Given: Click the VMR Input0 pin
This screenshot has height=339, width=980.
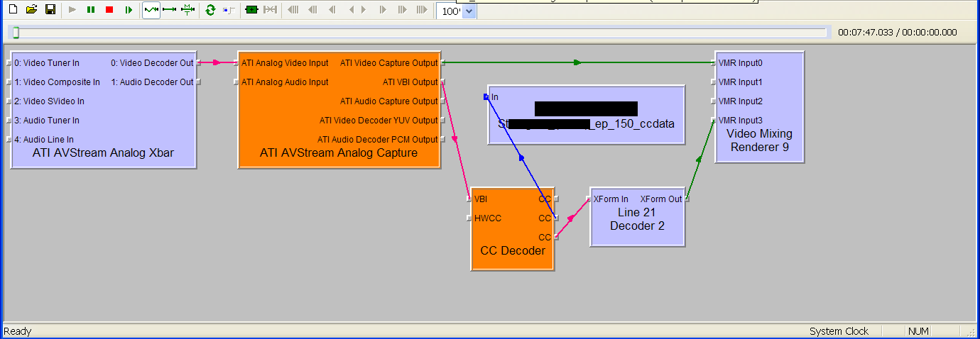Looking at the screenshot, I should pos(740,63).
